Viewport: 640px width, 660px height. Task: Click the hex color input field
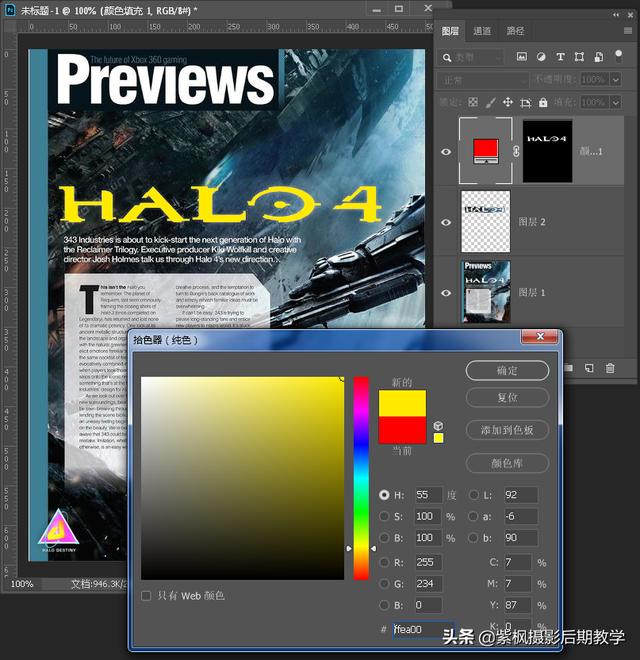423,629
